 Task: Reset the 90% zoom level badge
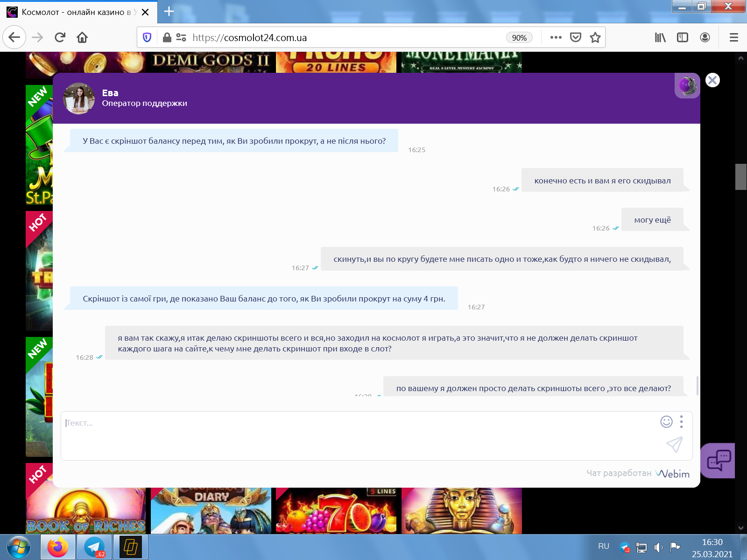click(x=519, y=38)
